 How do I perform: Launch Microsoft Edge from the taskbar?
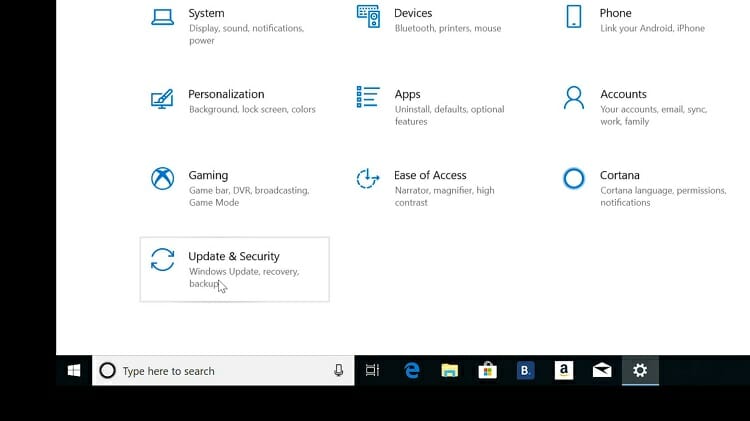[412, 370]
